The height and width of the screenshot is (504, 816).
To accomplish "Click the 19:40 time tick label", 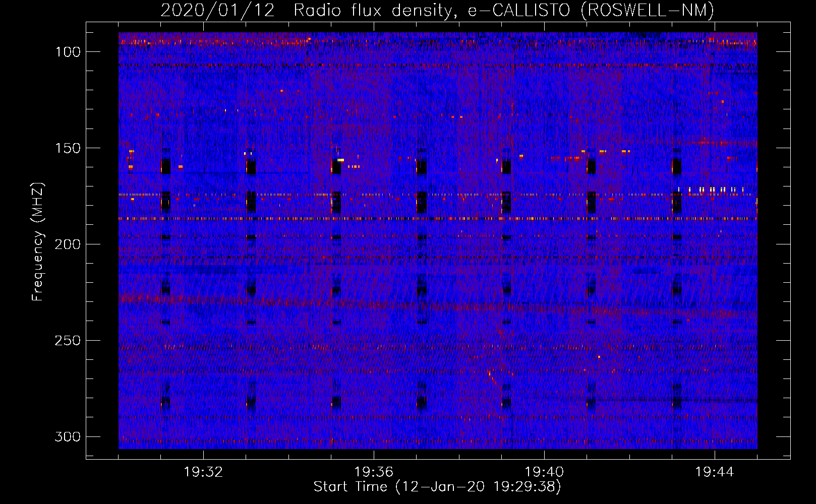I will pyautogui.click(x=544, y=472).
